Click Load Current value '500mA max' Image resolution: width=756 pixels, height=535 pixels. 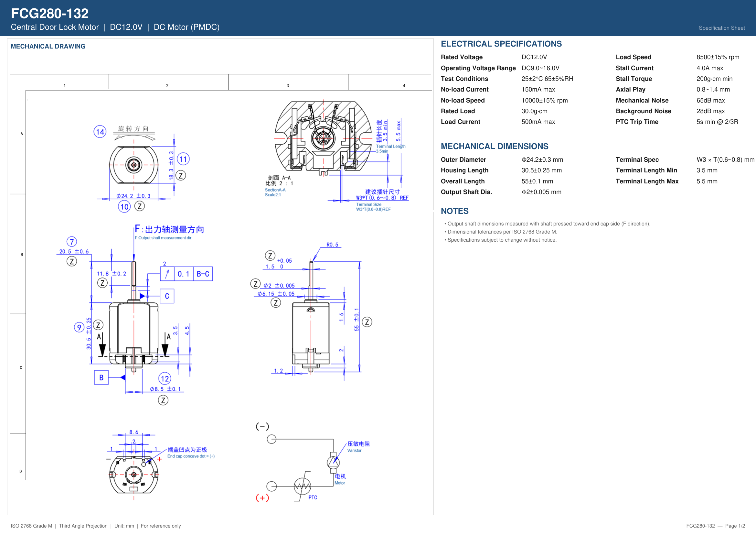click(x=538, y=122)
